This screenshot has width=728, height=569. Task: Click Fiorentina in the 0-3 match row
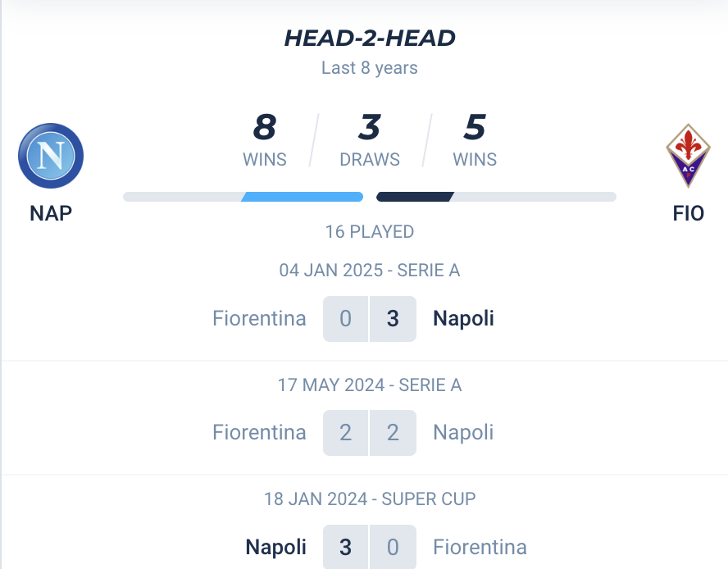coord(259,319)
